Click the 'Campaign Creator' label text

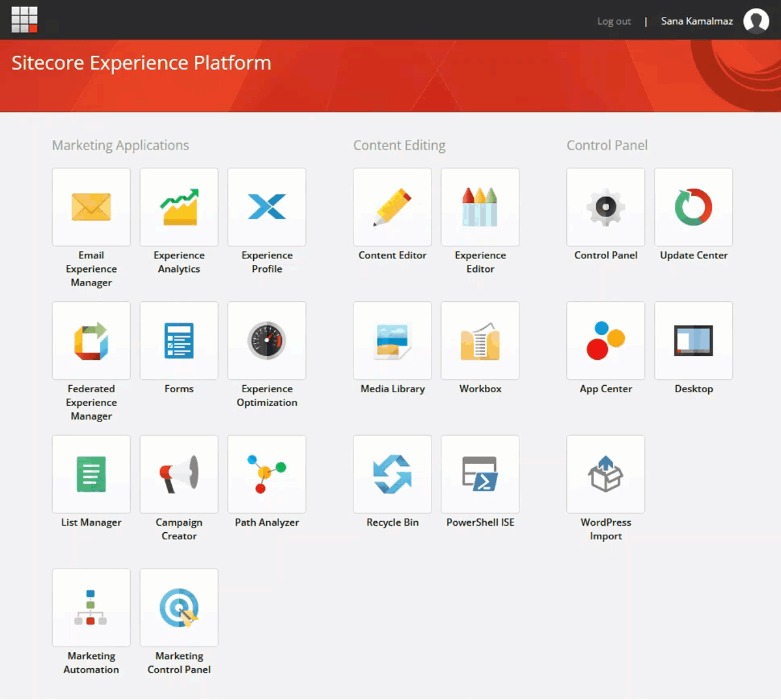179,529
